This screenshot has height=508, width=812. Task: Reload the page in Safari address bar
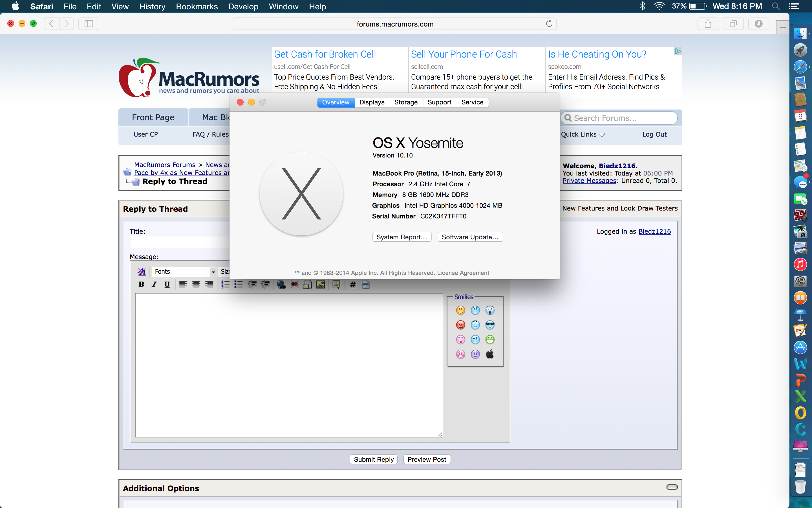pos(549,23)
